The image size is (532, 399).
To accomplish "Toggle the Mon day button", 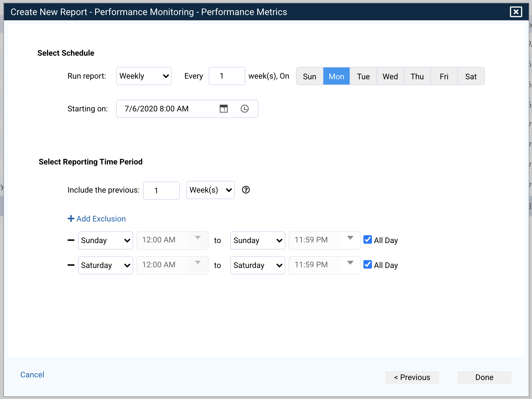I will 337,76.
